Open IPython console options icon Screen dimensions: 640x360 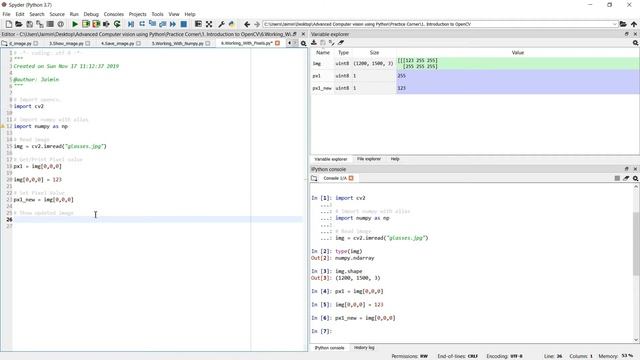[x=636, y=178]
